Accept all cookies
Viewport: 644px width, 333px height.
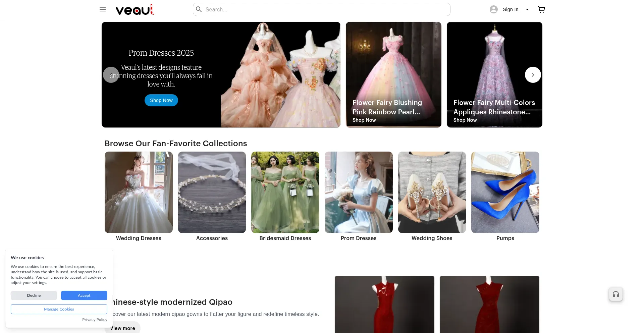point(84,295)
